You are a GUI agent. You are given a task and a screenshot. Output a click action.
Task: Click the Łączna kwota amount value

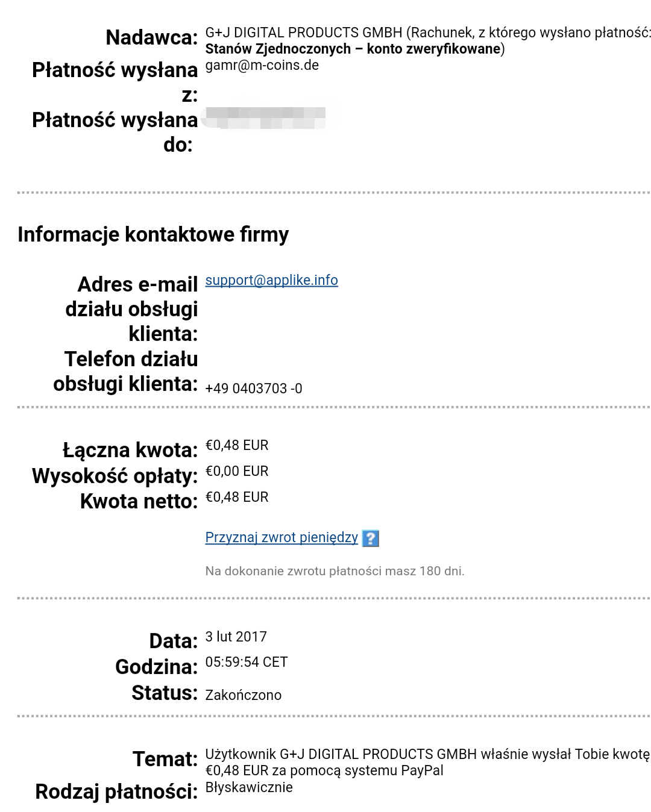(x=237, y=445)
